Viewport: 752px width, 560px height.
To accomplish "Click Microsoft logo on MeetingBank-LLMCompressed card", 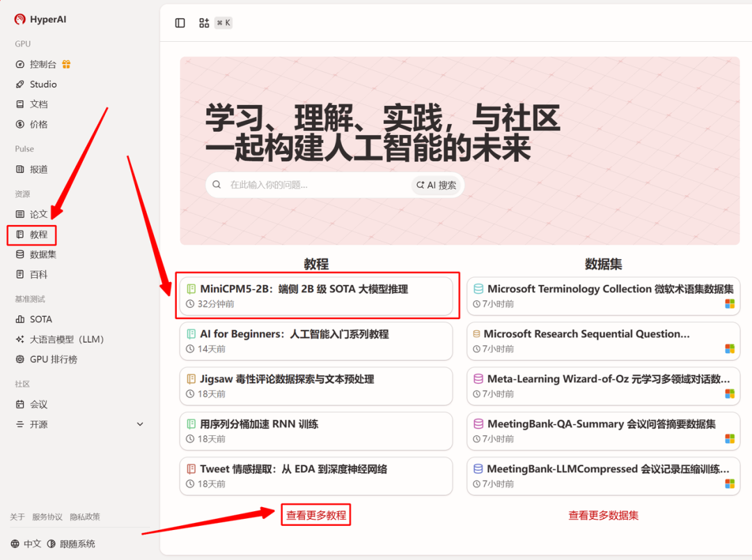I will pos(730,483).
